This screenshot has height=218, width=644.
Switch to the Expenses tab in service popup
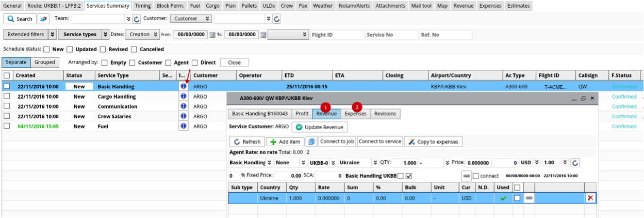click(x=355, y=114)
